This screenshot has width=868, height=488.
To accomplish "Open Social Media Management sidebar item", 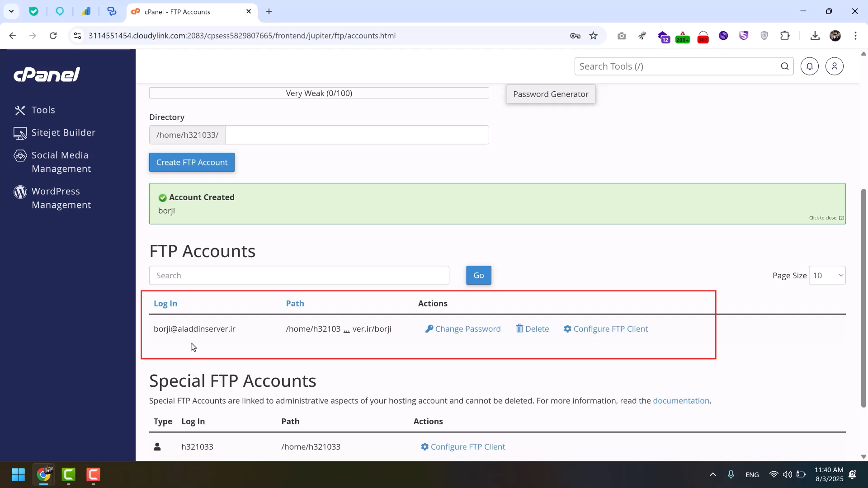I will coord(52,162).
